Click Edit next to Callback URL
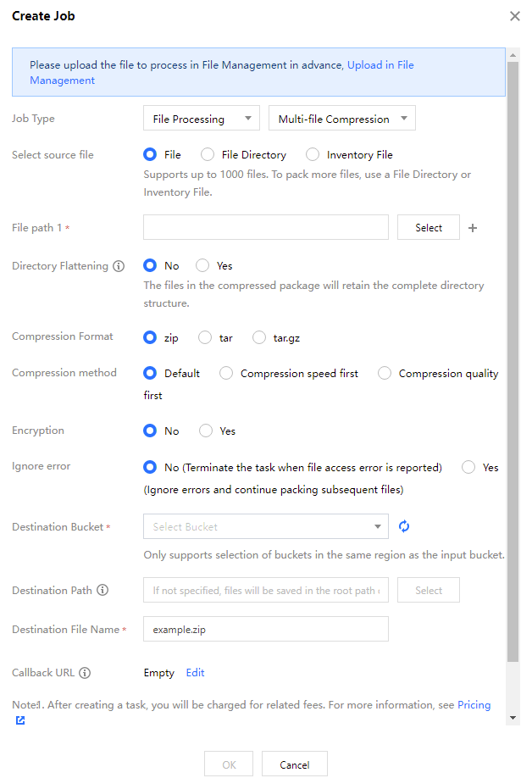This screenshot has height=778, width=532. 195,673
